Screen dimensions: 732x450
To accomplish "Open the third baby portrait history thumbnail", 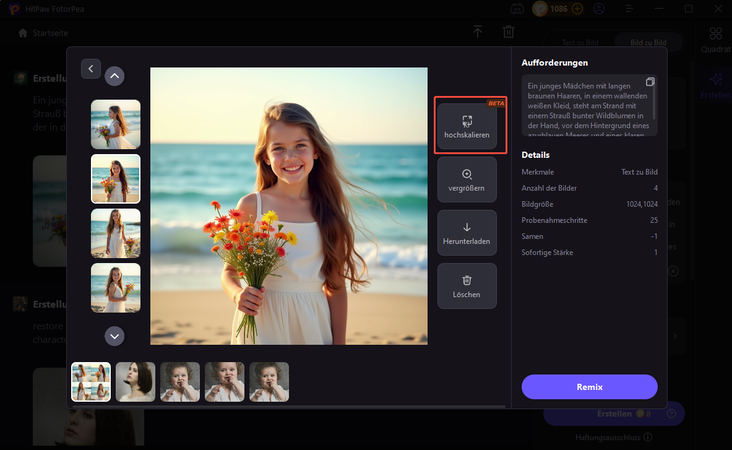I will pos(269,382).
